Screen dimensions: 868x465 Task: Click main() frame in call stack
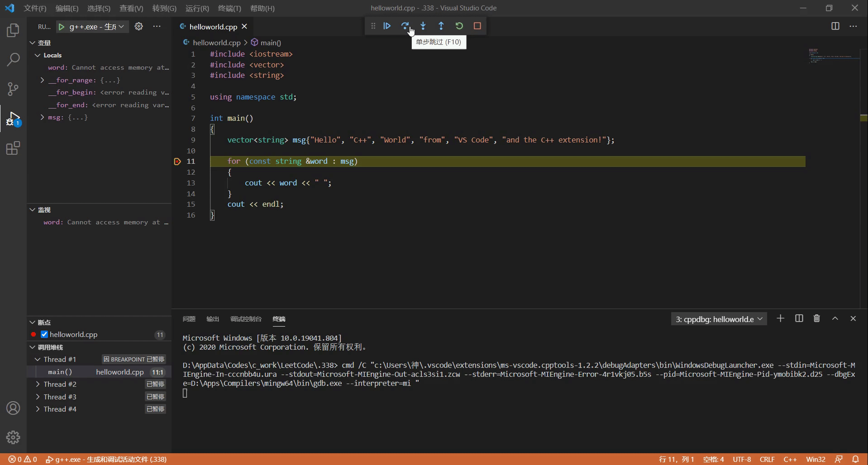(99, 372)
